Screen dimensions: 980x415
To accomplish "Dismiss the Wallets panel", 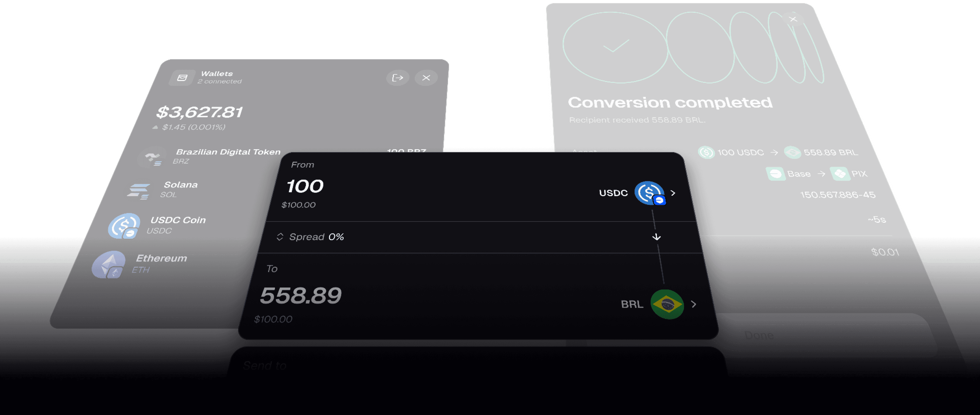I will point(426,78).
